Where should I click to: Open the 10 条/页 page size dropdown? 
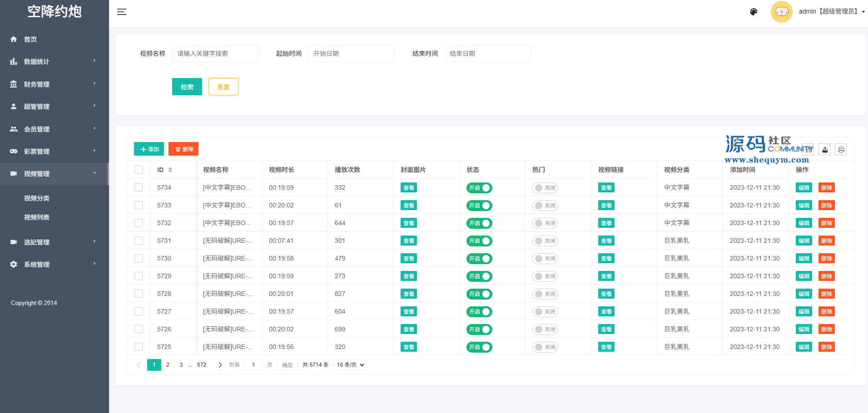click(349, 365)
